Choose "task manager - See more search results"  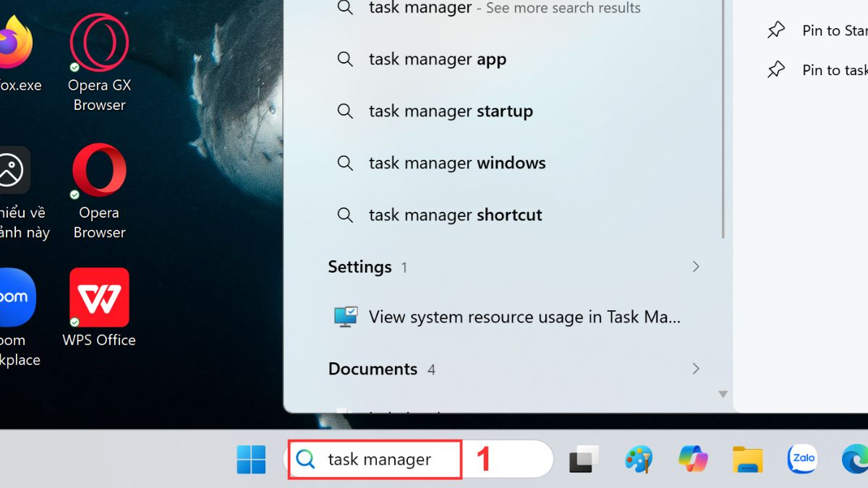[x=504, y=10]
